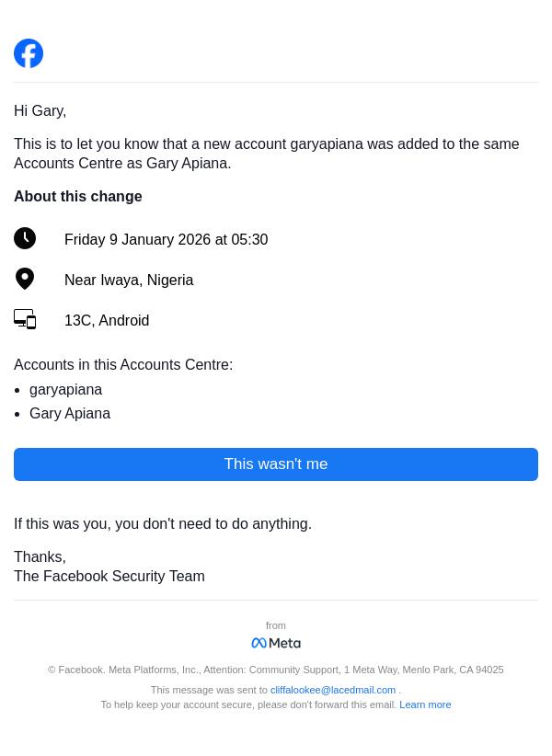Screen dimensions: 552x756
Task: Click the "Gary Apiana" account list item
Action: [70, 414]
